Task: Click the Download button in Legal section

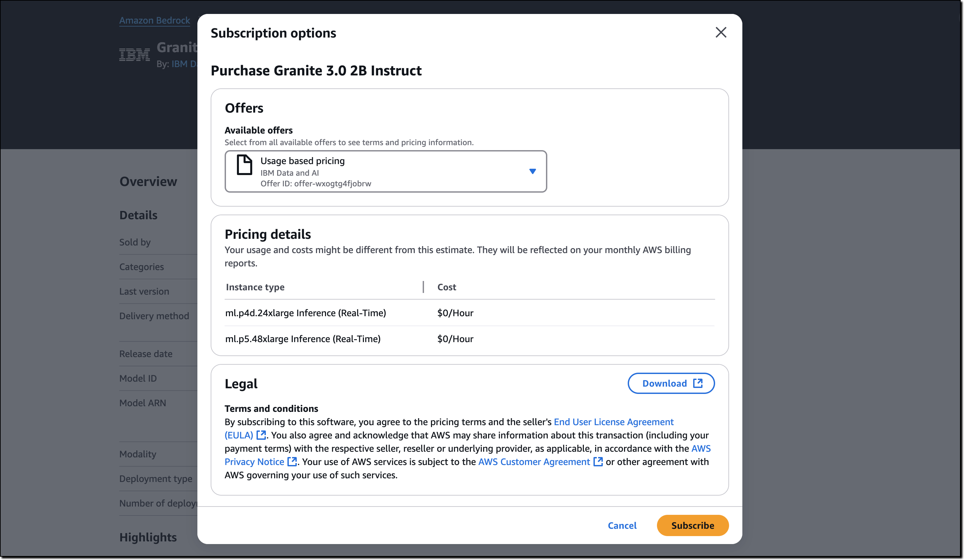Action: tap(671, 383)
